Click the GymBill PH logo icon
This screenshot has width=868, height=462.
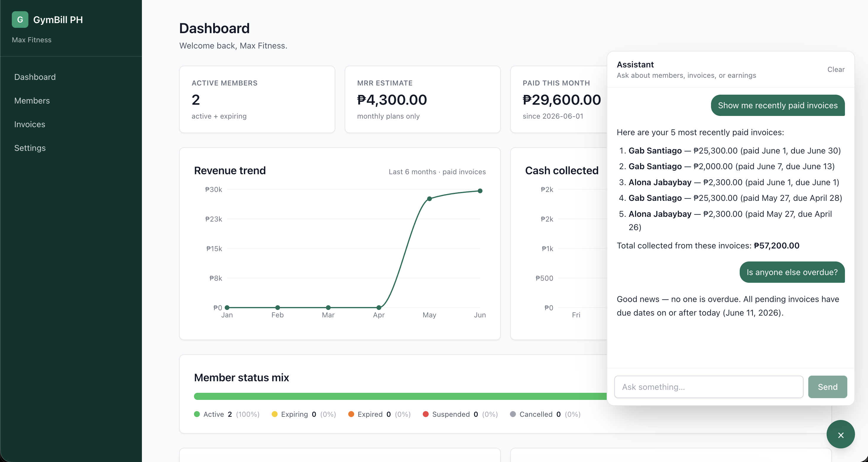pyautogui.click(x=20, y=20)
